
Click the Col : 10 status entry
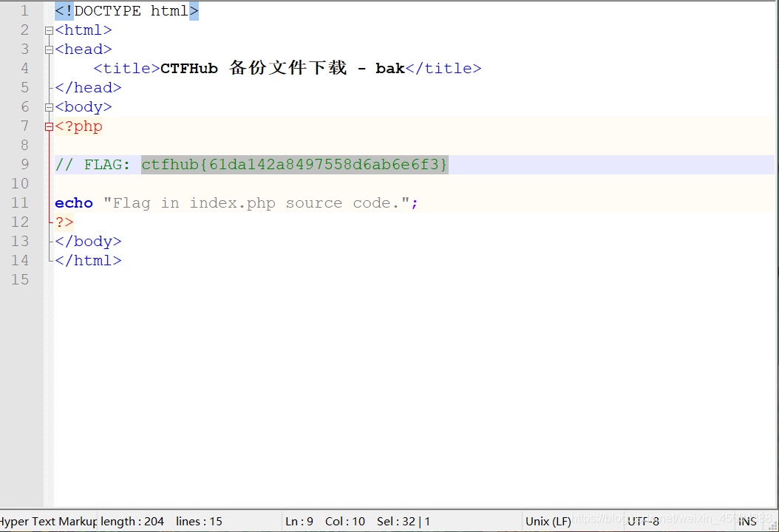click(x=345, y=522)
